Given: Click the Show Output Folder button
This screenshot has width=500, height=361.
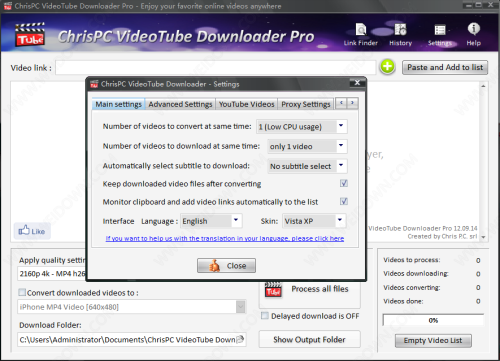Looking at the screenshot, I should (x=309, y=339).
